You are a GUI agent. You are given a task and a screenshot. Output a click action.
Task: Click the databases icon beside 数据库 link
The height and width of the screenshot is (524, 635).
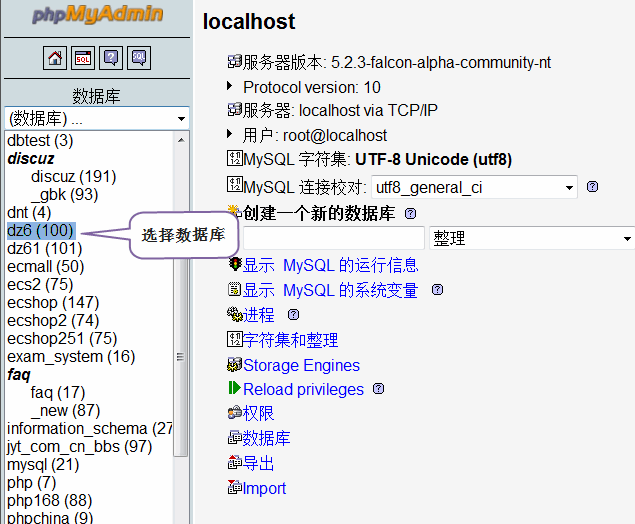click(234, 437)
